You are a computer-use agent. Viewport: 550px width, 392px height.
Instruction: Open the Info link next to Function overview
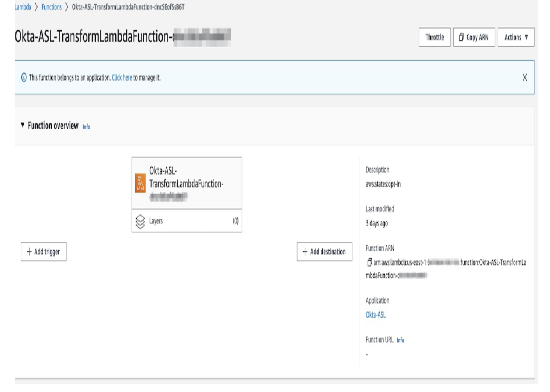point(86,127)
